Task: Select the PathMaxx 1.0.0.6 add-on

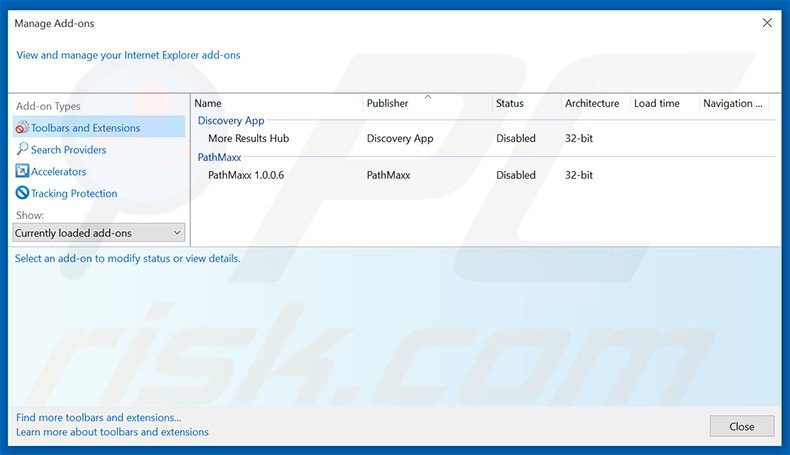Action: (246, 175)
